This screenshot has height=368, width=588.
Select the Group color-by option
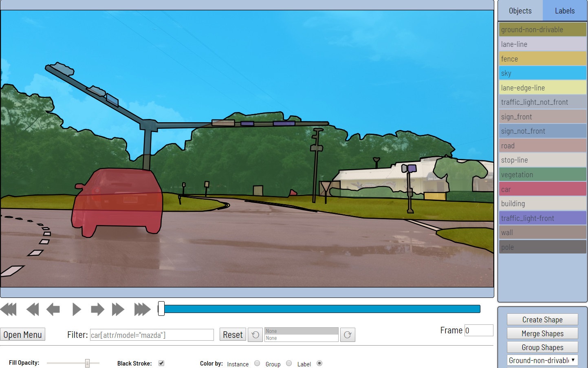coord(289,363)
